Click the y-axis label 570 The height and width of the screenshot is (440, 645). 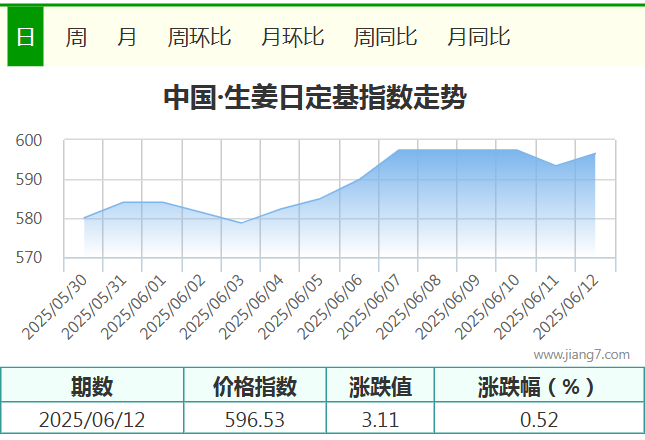29,258
